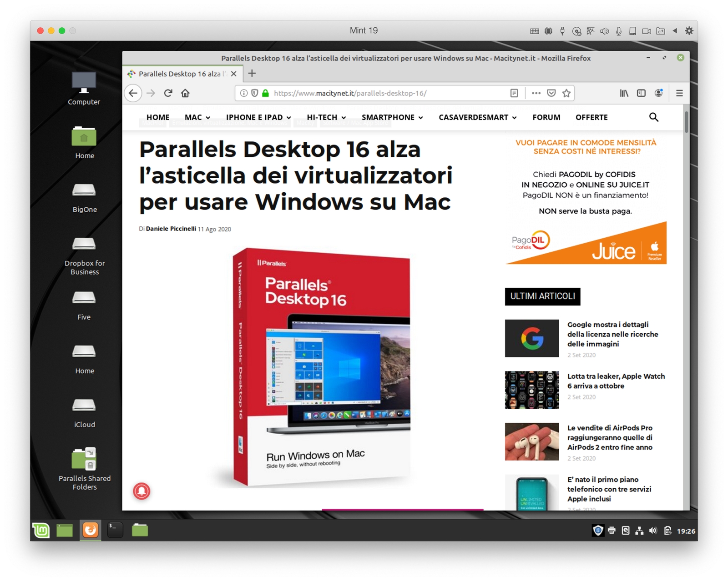Open the Linux Mint start menu
Viewport: 728px width, 581px height.
(41, 530)
